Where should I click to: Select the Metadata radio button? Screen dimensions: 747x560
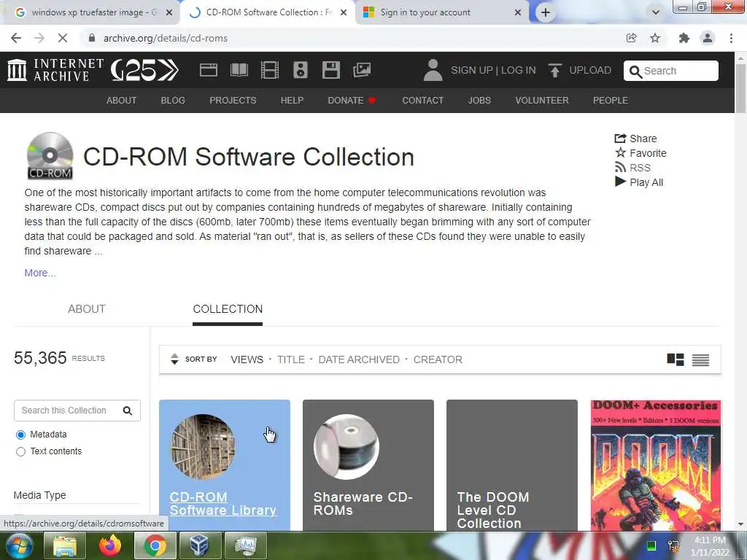tap(20, 435)
